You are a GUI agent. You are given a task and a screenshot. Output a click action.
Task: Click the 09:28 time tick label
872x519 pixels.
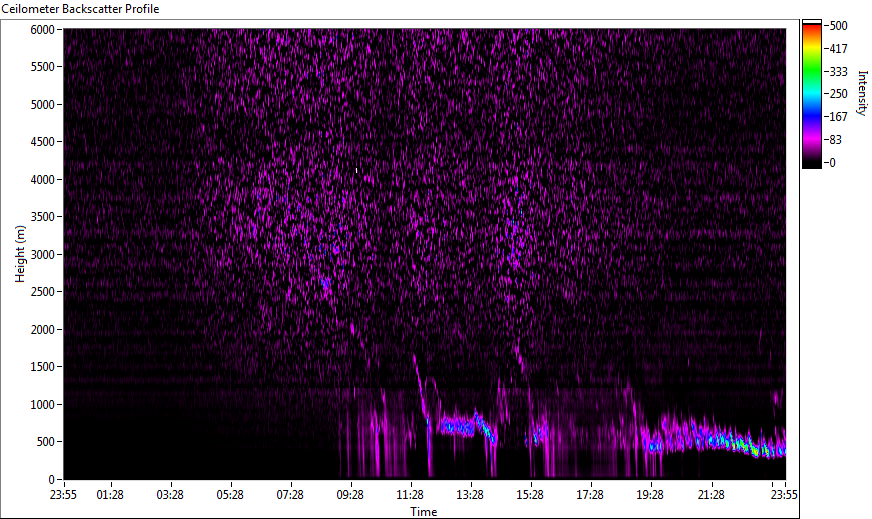click(x=350, y=495)
